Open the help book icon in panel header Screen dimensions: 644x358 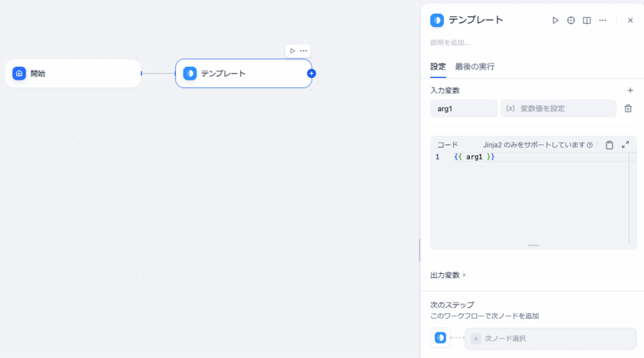587,20
